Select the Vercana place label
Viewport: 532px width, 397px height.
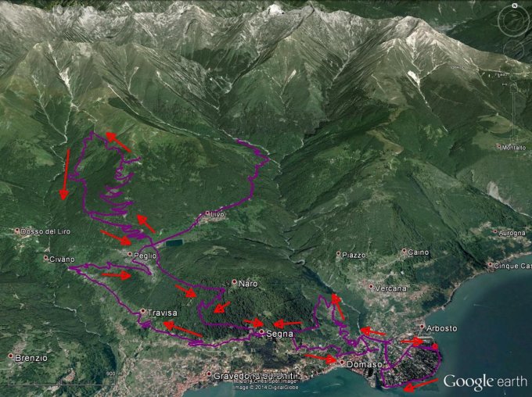(391, 288)
